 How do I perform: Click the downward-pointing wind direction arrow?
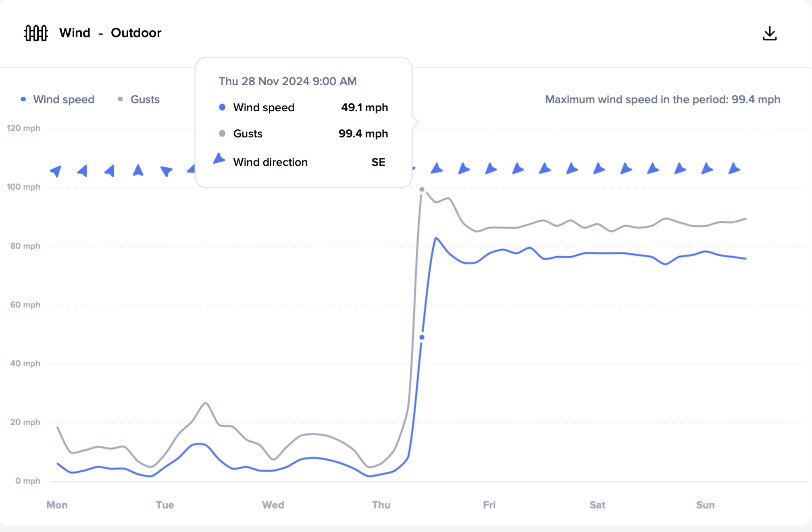(x=166, y=171)
